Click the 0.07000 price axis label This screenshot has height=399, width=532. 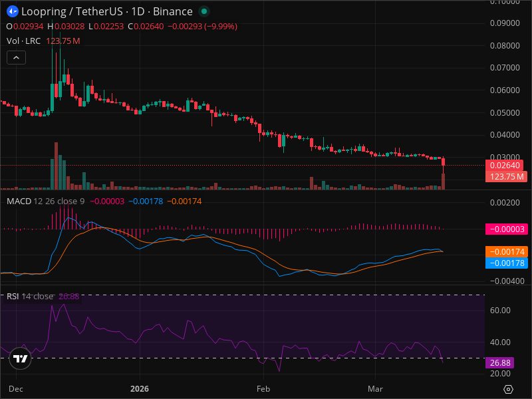505,68
